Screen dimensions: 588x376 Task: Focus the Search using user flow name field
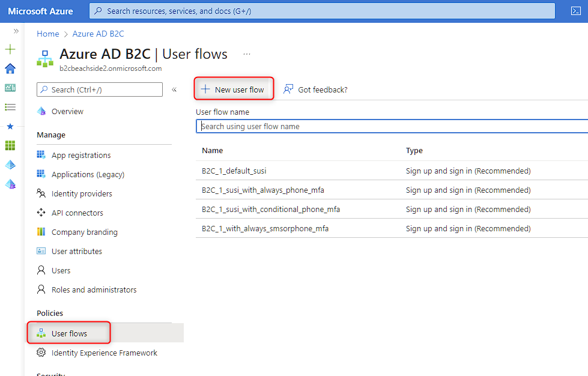coord(392,126)
